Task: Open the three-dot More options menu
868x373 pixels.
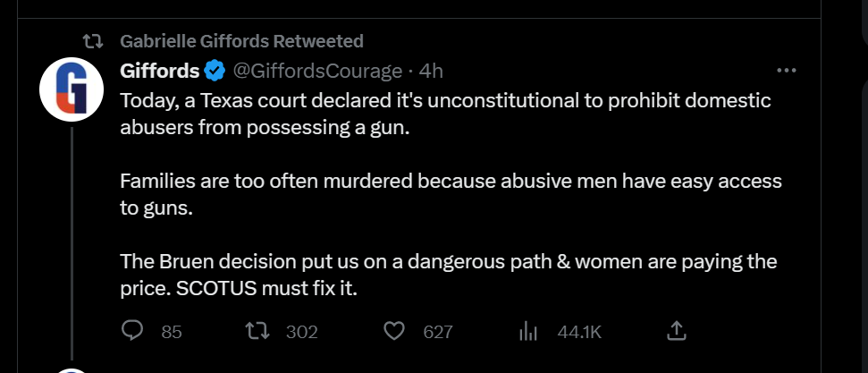Action: [x=787, y=70]
